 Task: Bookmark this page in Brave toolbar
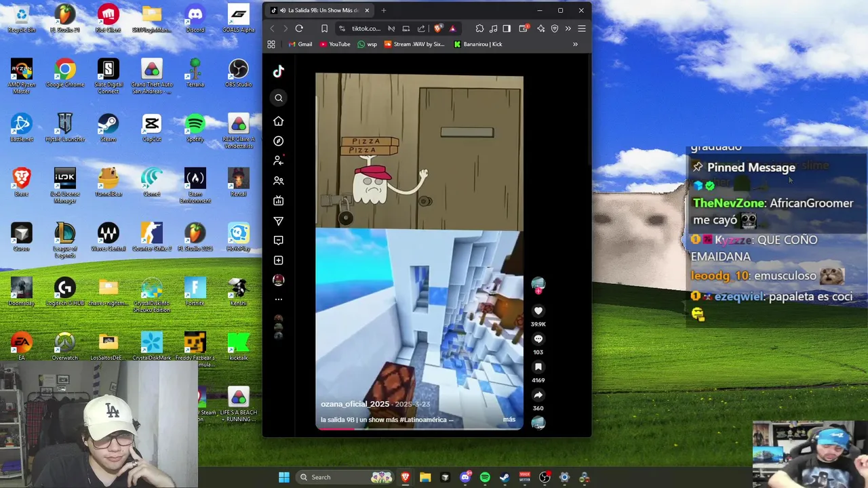[324, 28]
